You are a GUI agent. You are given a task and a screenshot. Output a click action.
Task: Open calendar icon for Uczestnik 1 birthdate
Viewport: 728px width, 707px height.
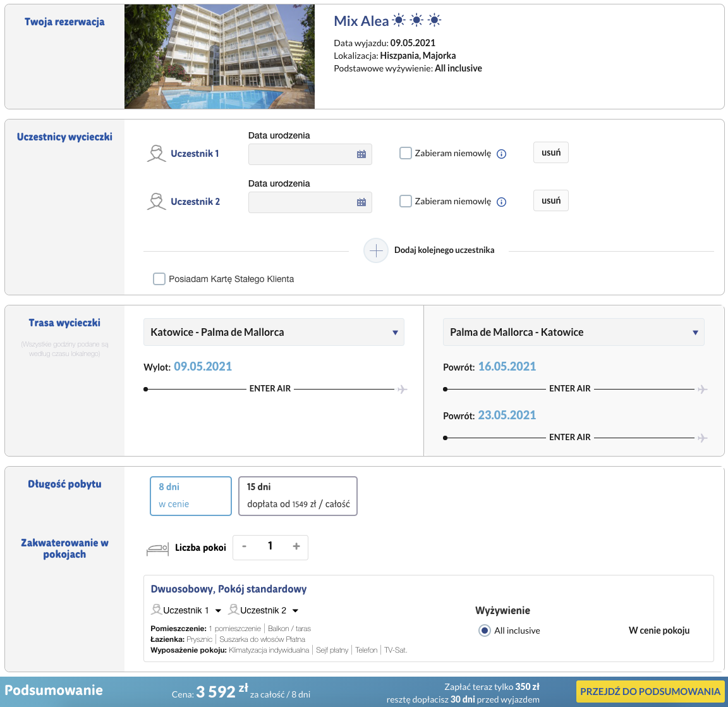361,154
